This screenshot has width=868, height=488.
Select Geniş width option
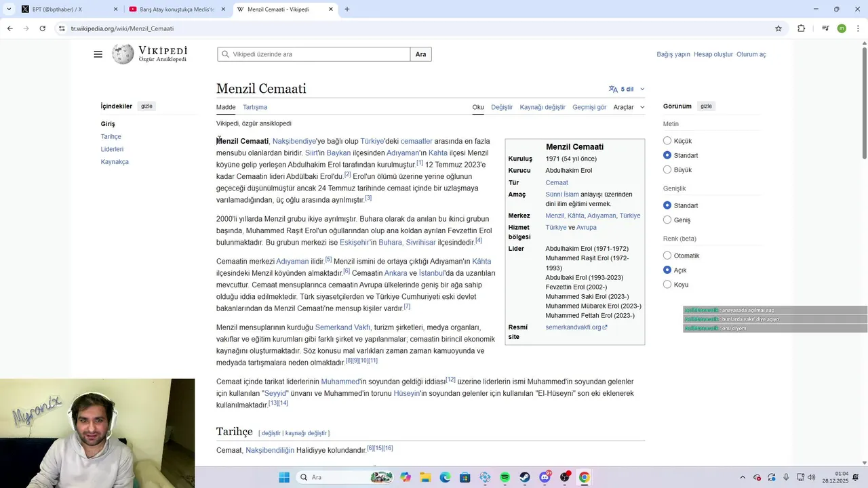click(x=667, y=220)
